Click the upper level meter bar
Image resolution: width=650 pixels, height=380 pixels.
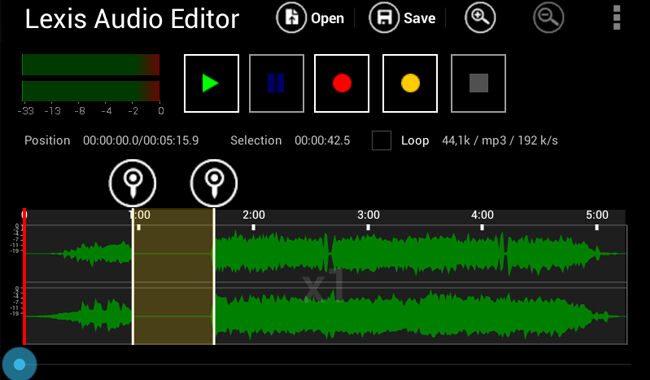tap(91, 65)
